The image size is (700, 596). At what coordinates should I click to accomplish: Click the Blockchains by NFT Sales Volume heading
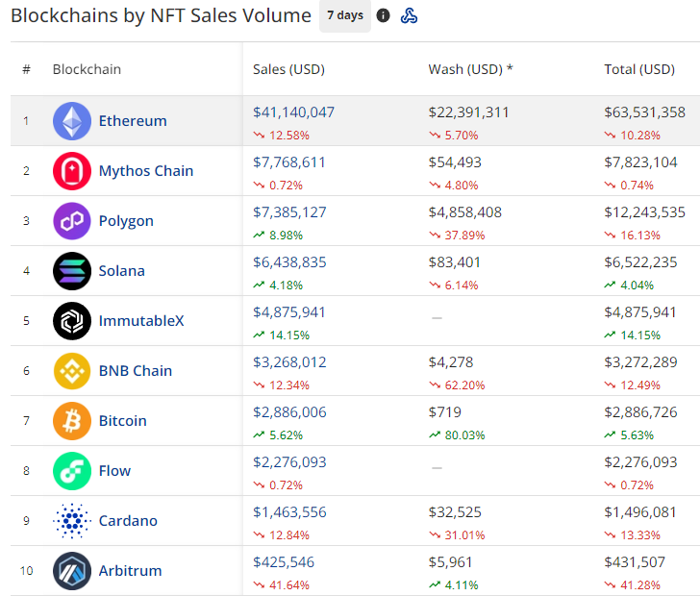[161, 16]
